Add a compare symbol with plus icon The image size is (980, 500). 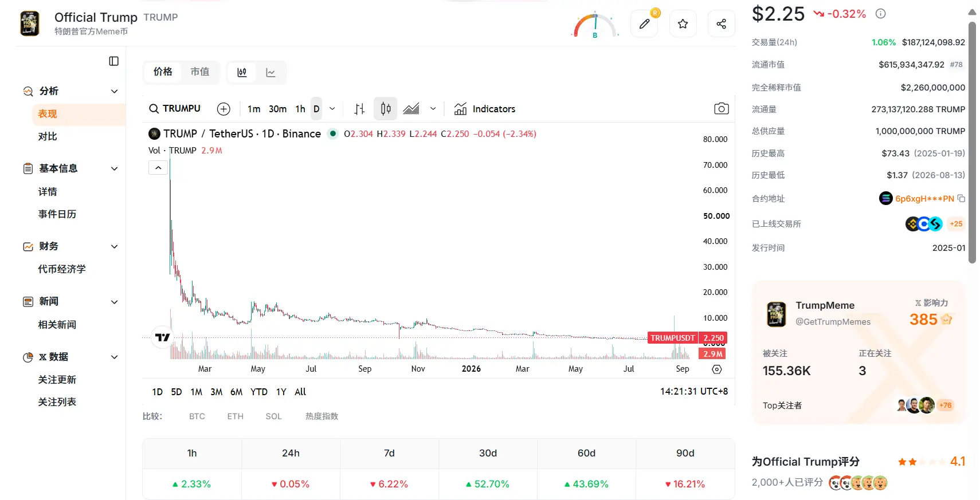coord(224,109)
